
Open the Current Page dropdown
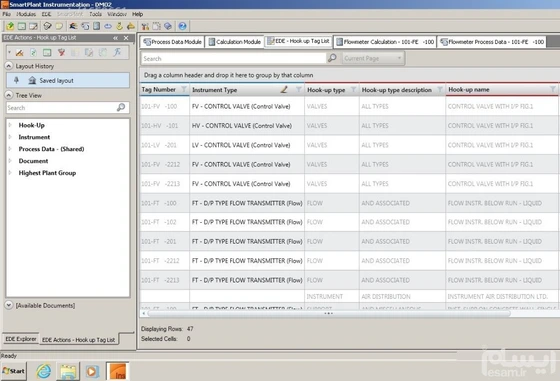point(373,58)
